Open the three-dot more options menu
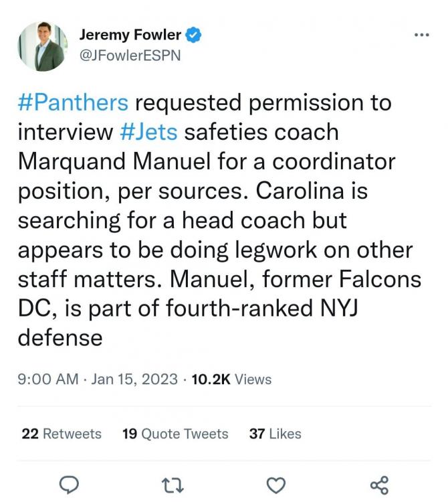This screenshot has height=502, width=448. click(421, 35)
